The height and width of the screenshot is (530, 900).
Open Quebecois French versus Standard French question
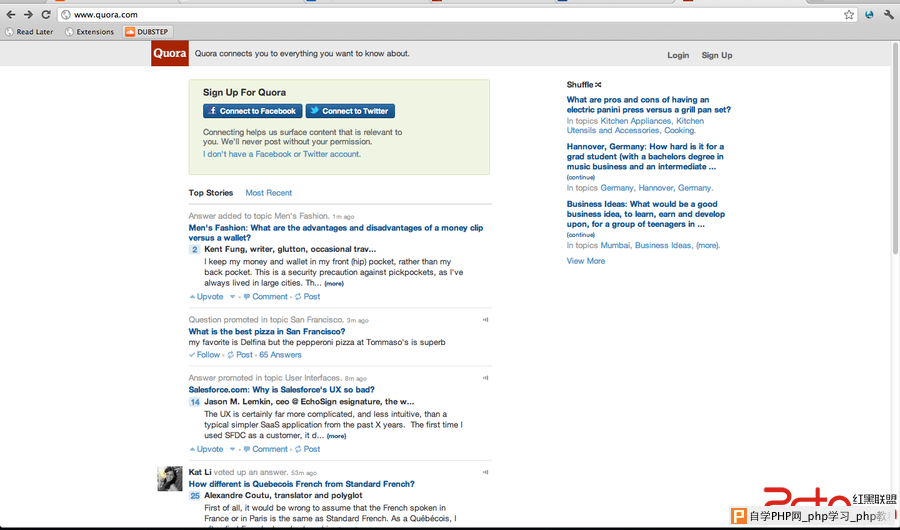301,484
